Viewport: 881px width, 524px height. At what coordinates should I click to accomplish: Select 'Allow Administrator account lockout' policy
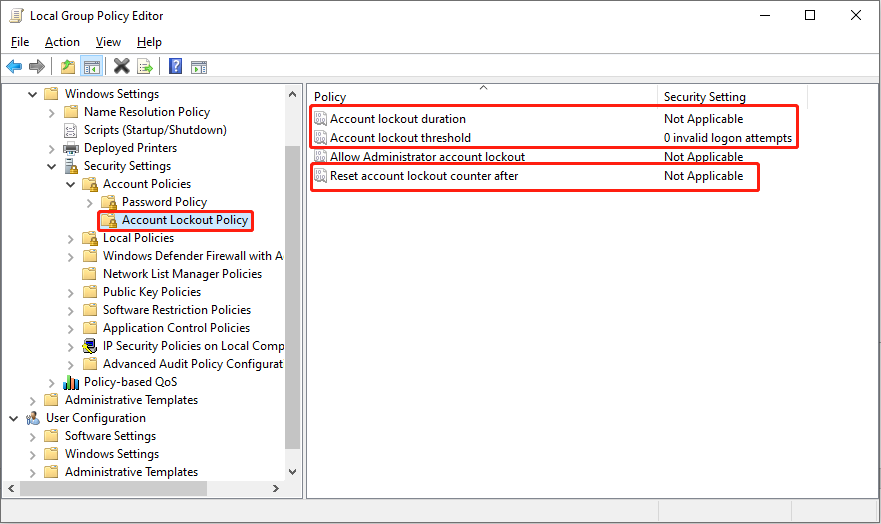point(427,157)
